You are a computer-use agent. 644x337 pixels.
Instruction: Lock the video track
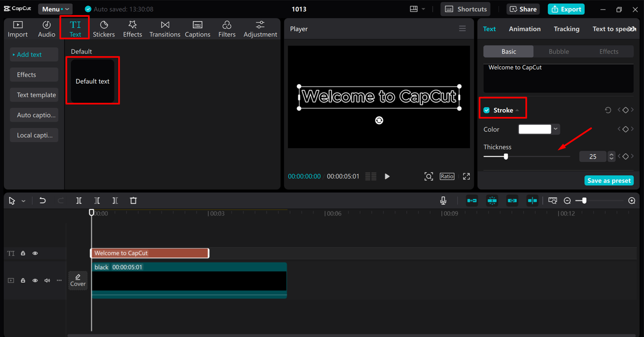point(23,280)
